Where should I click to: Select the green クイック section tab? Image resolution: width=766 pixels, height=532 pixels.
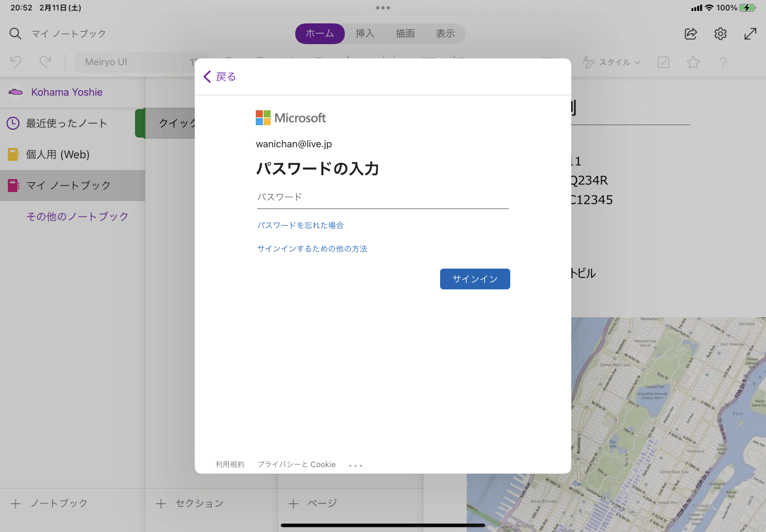click(165, 123)
